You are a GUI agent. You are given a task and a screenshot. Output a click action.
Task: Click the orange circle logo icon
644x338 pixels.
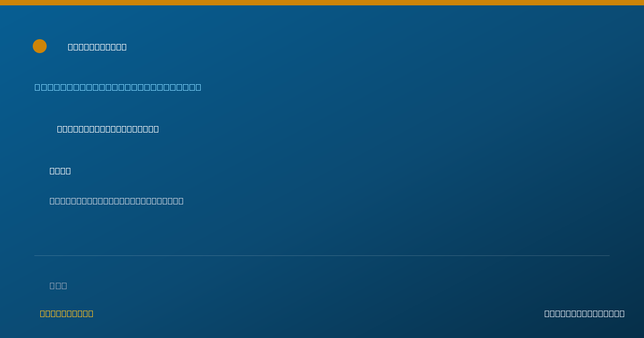(x=40, y=46)
